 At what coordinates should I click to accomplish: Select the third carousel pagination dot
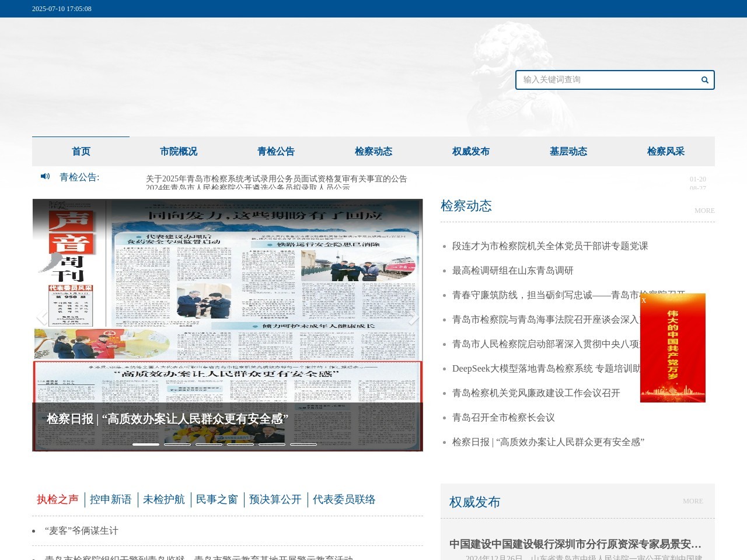click(210, 443)
